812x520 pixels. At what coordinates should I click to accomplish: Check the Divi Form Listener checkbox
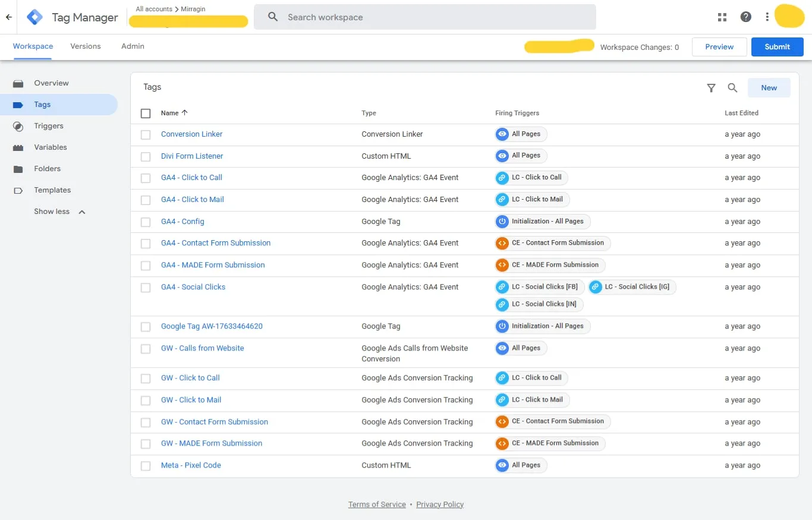(146, 157)
